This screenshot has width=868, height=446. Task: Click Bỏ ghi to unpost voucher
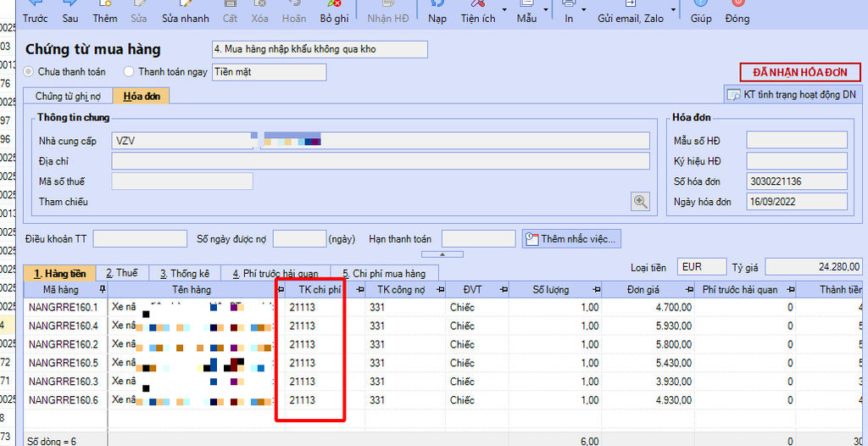pyautogui.click(x=334, y=12)
